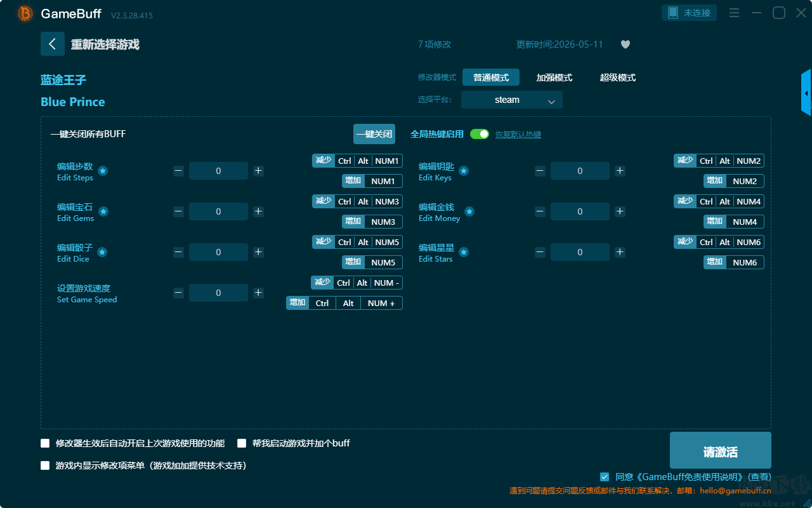This screenshot has width=812, height=508.
Task: Click the star icon beside Edit Dice
Action: click(102, 252)
